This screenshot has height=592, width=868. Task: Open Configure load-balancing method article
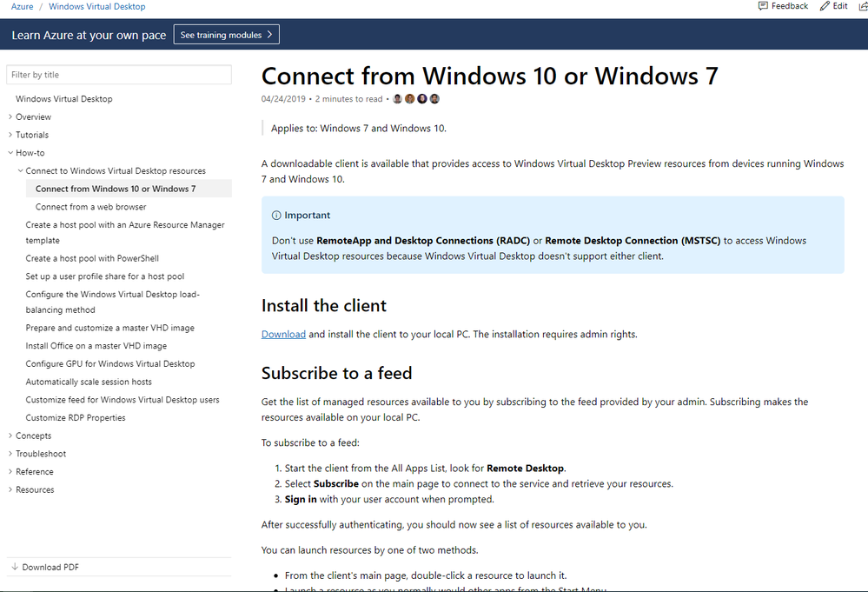(112, 302)
